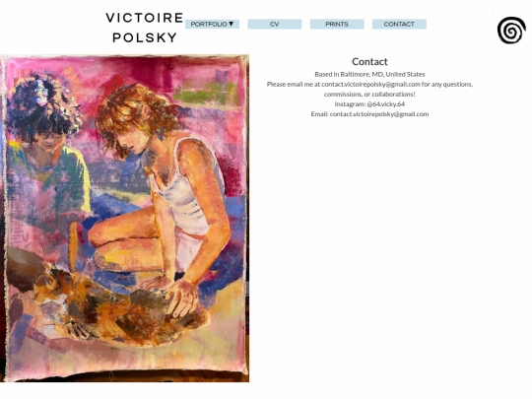532x399 pixels.
Task: Go to the Prints page
Action: click(337, 24)
